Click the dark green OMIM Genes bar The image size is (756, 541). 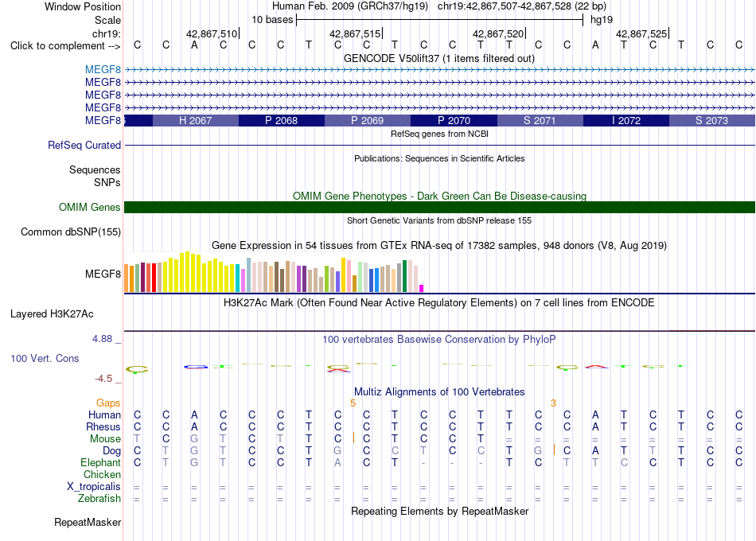[x=440, y=208]
